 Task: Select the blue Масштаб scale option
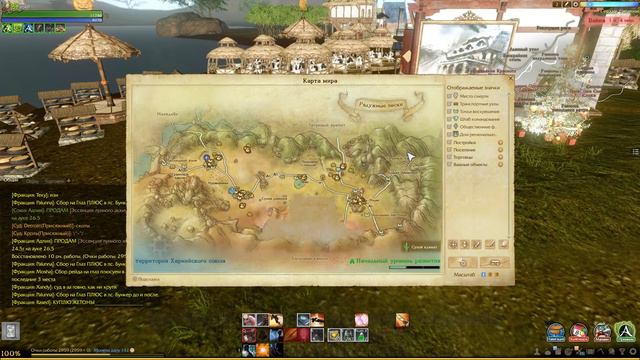(x=484, y=275)
